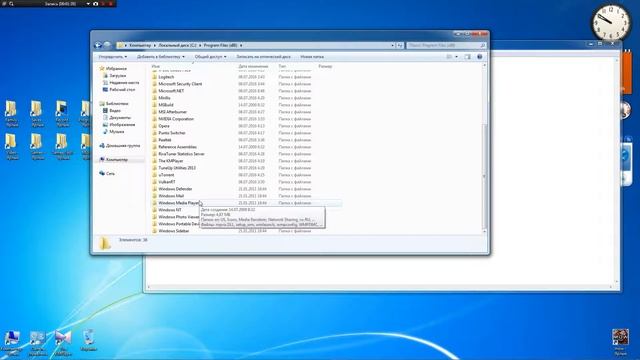Select The KMPlayer folder

click(171, 161)
